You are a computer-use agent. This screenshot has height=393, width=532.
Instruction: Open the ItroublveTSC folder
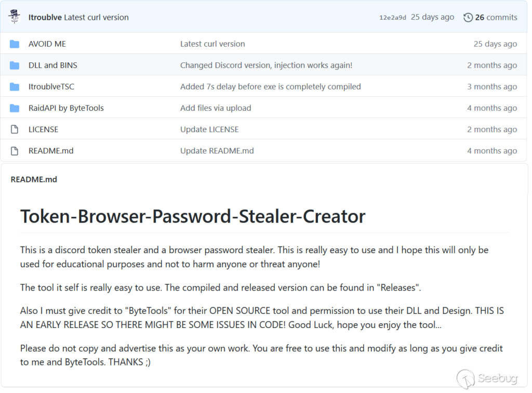(x=51, y=87)
